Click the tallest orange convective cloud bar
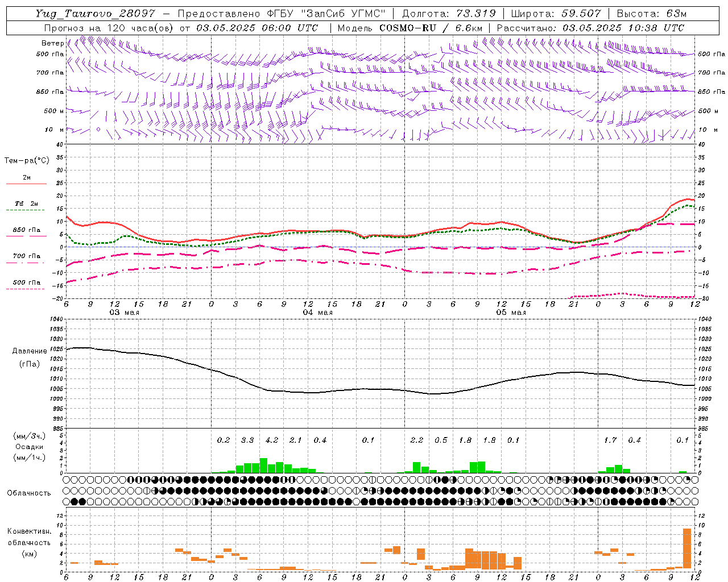This screenshot has height=582, width=728. click(x=687, y=548)
